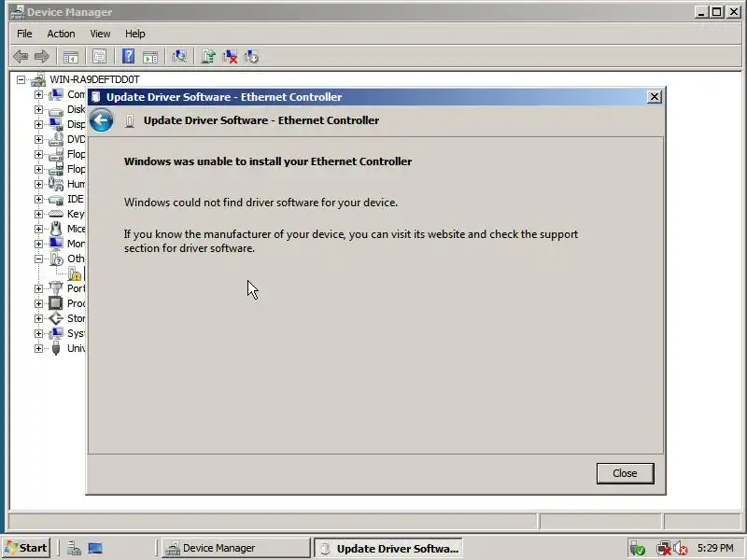
Task: Expand the Universal Serial Bus node
Action: point(38,348)
